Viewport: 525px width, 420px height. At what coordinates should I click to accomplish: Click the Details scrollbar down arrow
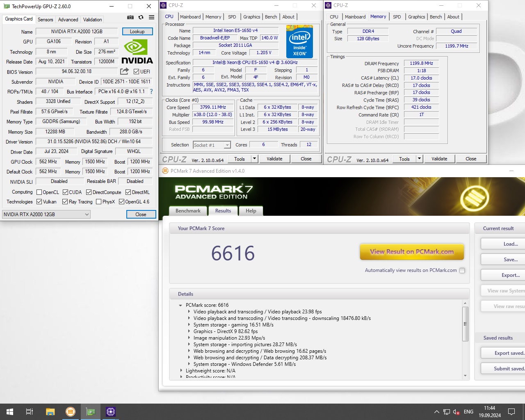click(x=465, y=375)
